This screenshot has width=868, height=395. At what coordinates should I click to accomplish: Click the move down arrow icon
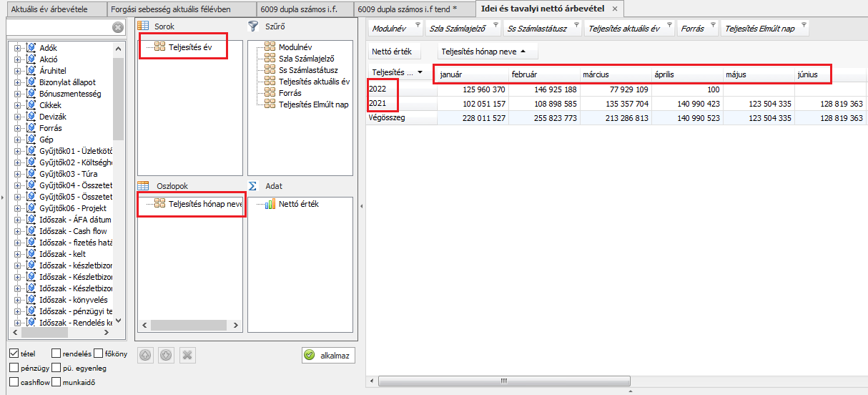[x=166, y=355]
